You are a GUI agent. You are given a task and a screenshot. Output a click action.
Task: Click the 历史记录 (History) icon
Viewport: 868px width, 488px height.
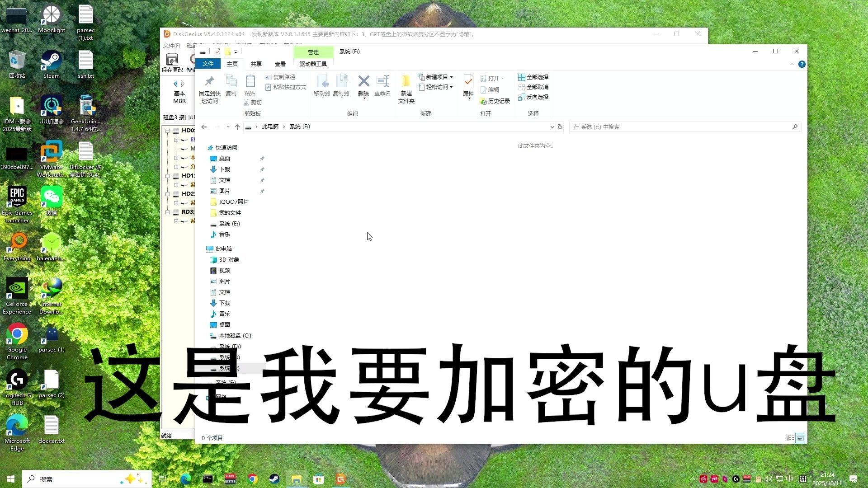tap(496, 101)
